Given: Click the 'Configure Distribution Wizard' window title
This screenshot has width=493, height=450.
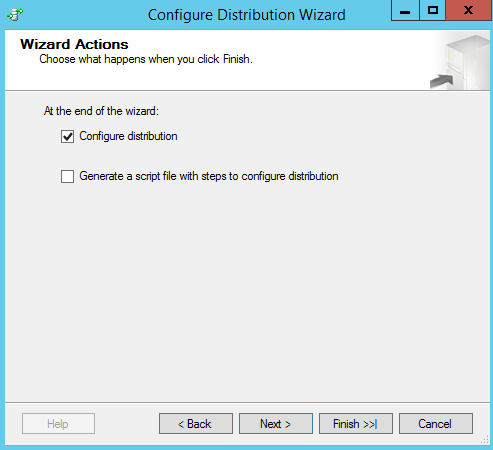Looking at the screenshot, I should (x=247, y=15).
